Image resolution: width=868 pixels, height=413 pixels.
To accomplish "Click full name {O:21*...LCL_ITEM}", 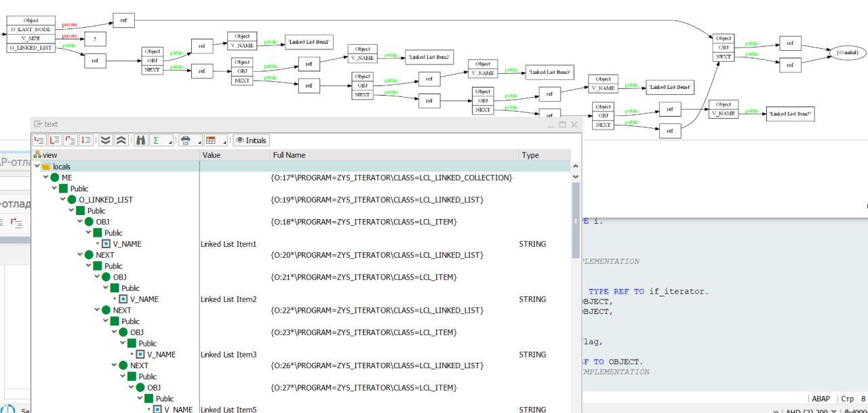I will coord(363,277).
